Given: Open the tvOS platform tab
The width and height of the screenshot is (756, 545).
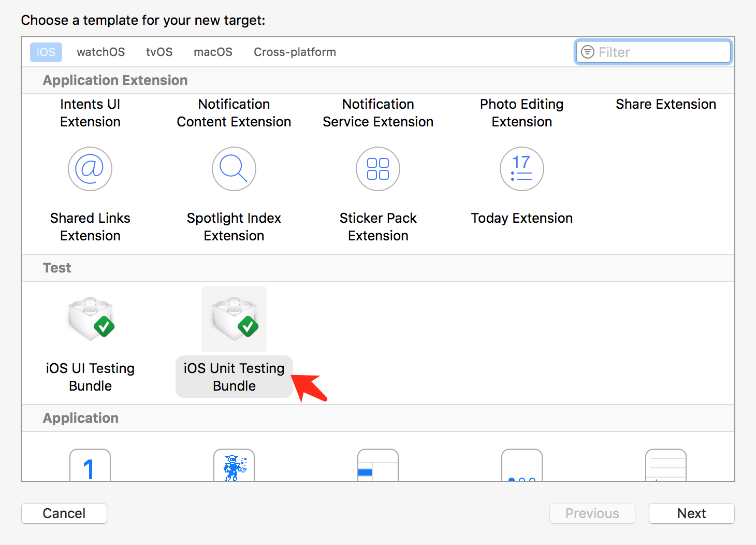Looking at the screenshot, I should pos(159,52).
